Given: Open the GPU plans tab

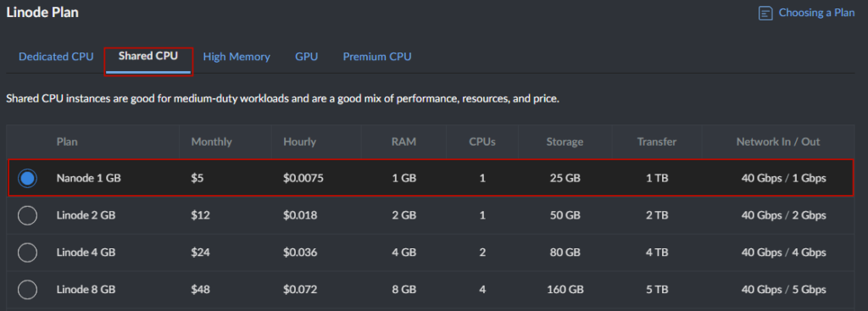Looking at the screenshot, I should click(306, 57).
